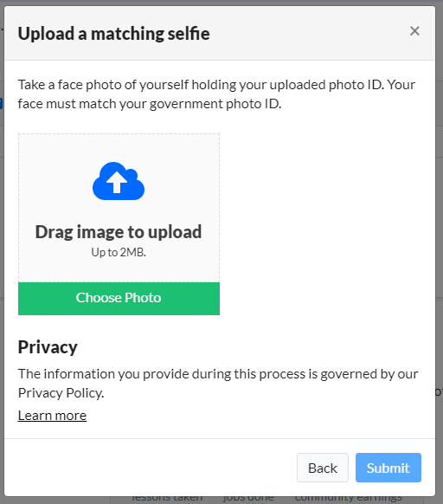Click the lessons taken text under the dialog
The image size is (443, 504).
click(x=167, y=499)
